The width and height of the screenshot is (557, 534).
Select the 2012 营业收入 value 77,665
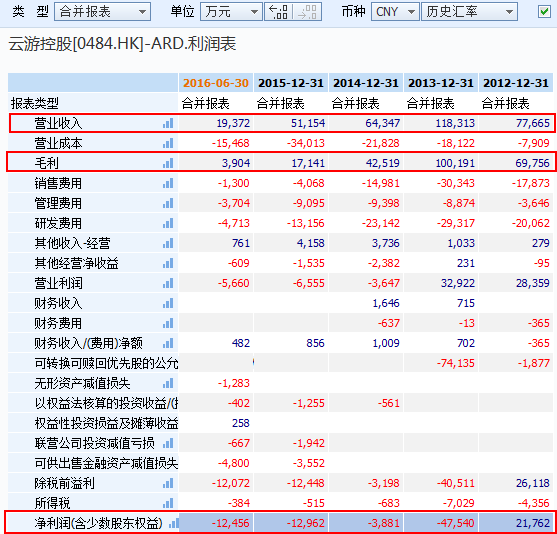tap(532, 123)
